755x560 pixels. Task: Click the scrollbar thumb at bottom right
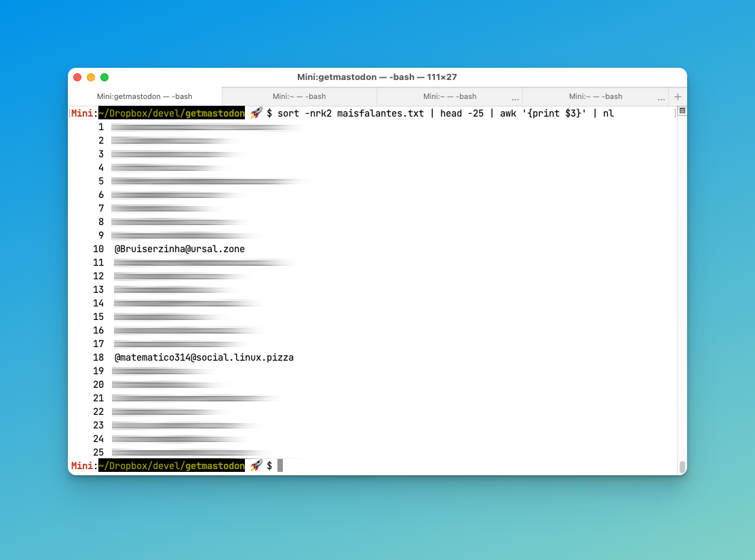point(682,466)
